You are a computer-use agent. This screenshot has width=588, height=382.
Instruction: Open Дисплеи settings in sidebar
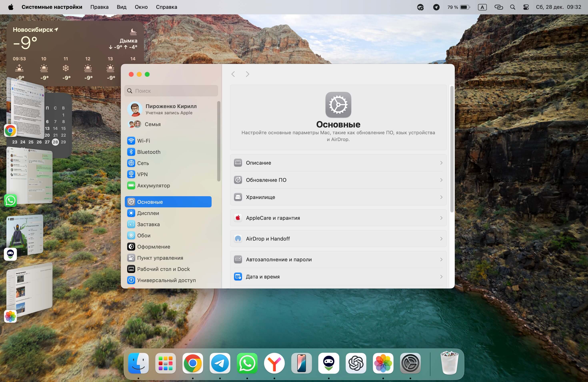(148, 213)
